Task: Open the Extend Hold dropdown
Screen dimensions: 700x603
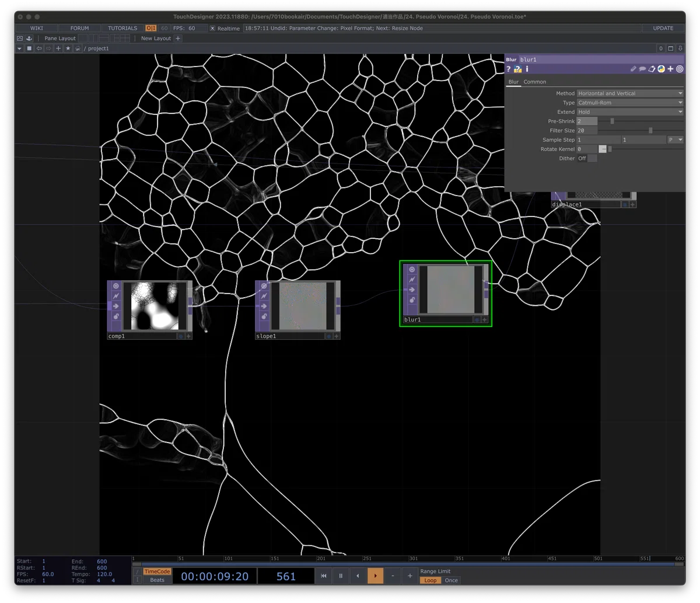Action: click(630, 112)
